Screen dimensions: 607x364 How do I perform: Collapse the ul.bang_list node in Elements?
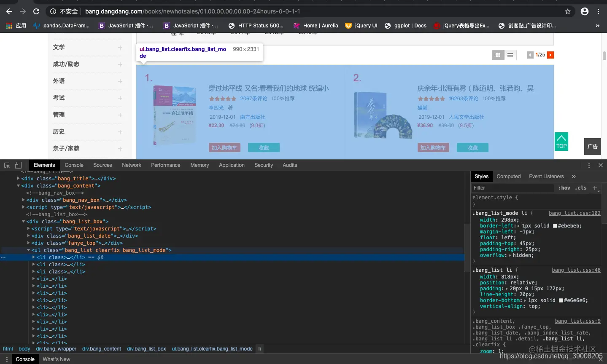click(29, 250)
